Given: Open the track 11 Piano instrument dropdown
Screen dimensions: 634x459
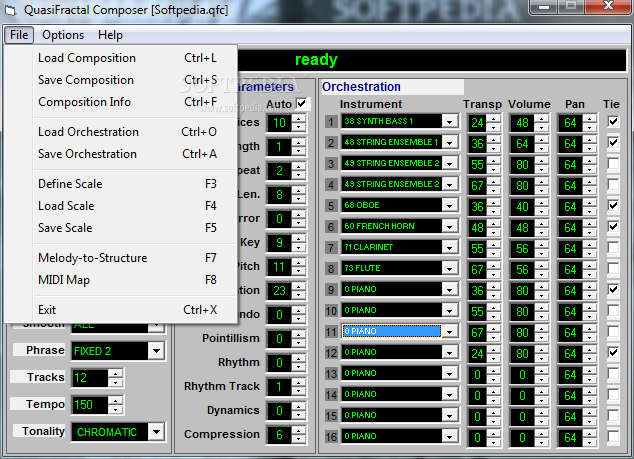Looking at the screenshot, I should pos(450,332).
